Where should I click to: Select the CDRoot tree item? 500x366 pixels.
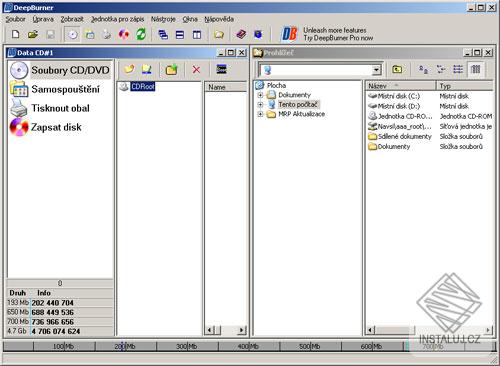pos(143,87)
